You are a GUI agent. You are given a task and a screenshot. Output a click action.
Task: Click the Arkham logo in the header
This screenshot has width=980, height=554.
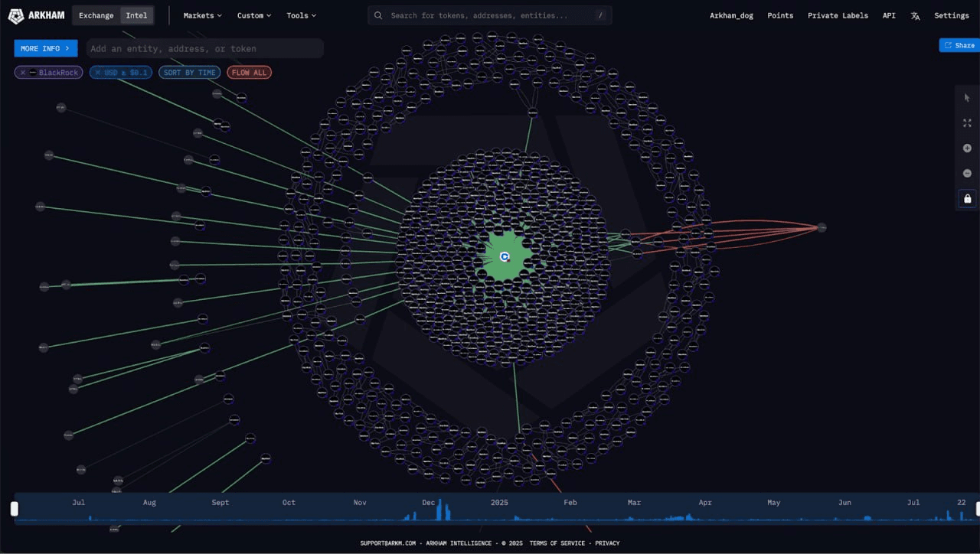[36, 15]
